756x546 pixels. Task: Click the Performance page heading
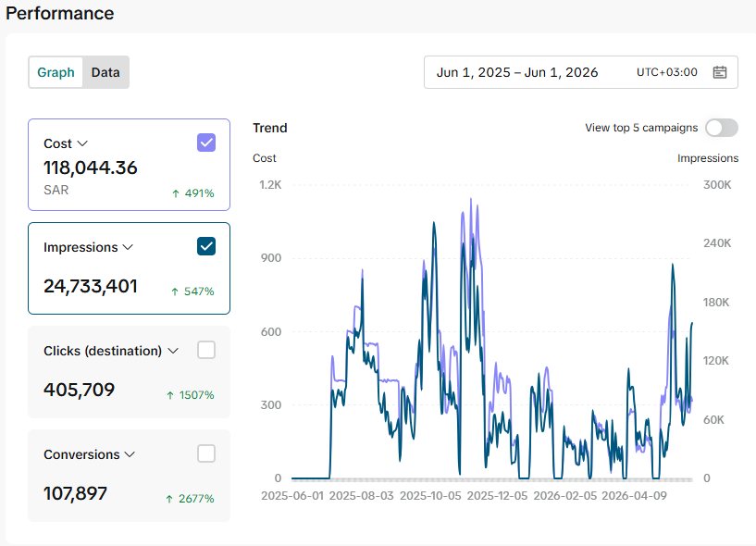60,13
